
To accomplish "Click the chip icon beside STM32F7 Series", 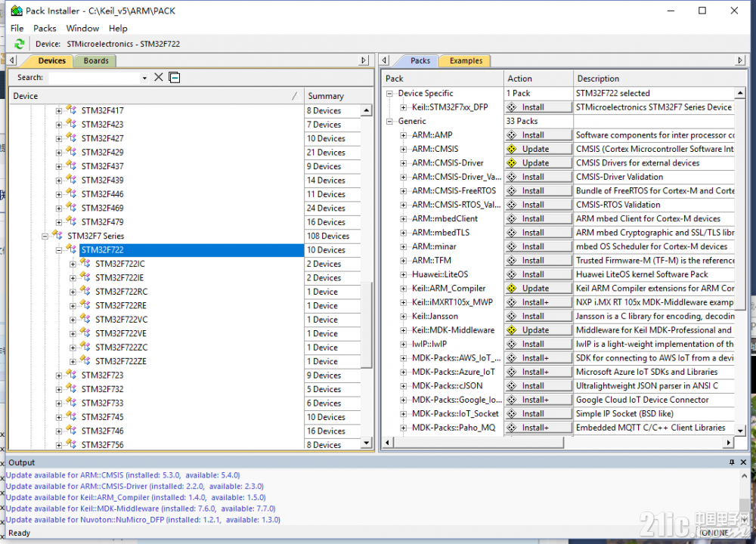I will point(57,235).
